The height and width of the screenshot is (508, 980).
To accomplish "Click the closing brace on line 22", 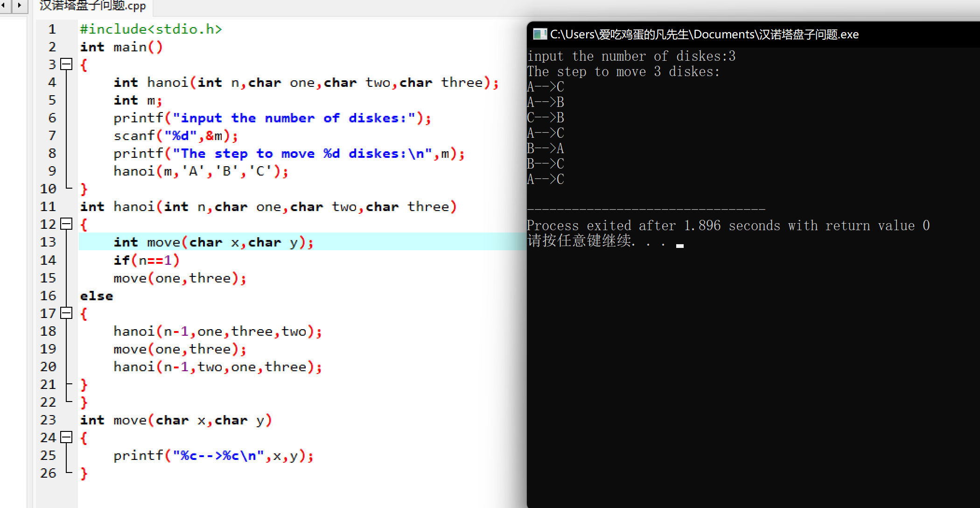I will 84,402.
